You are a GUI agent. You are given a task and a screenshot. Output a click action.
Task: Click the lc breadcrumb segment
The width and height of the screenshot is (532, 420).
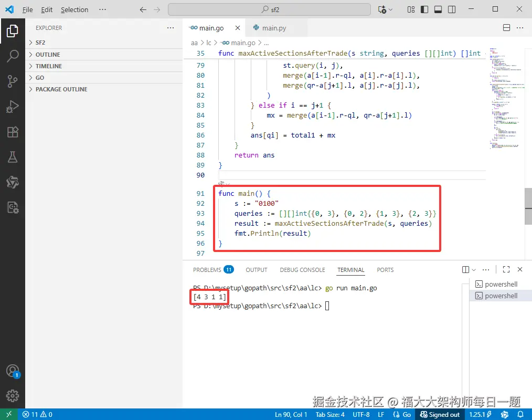tap(209, 43)
